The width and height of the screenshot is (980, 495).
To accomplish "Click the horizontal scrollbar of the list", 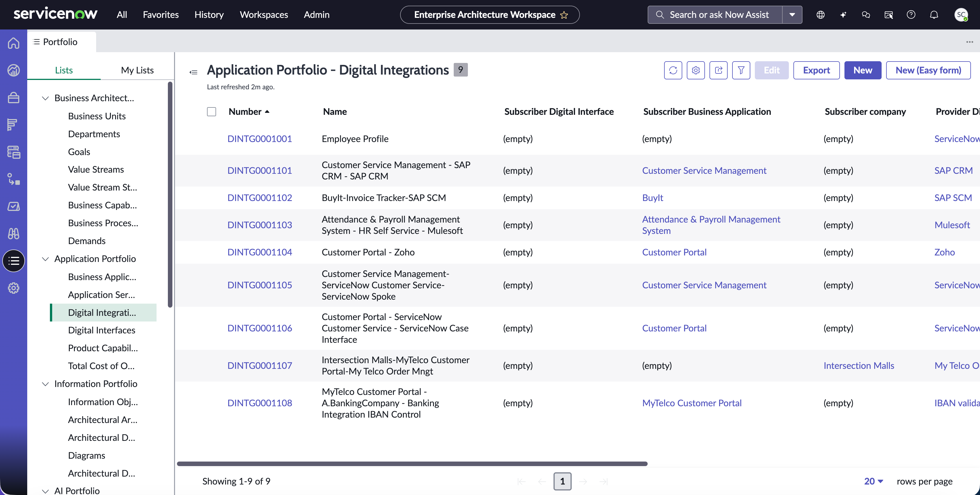I will 412,464.
